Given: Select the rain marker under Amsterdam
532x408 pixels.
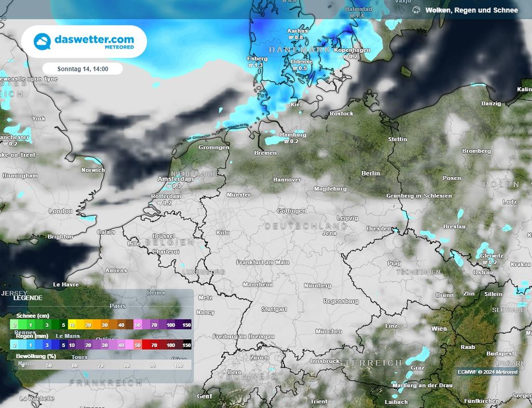Looking at the screenshot, I should pos(174,186).
